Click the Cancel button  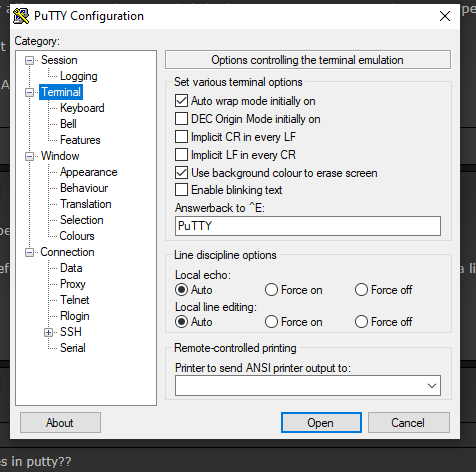point(409,423)
